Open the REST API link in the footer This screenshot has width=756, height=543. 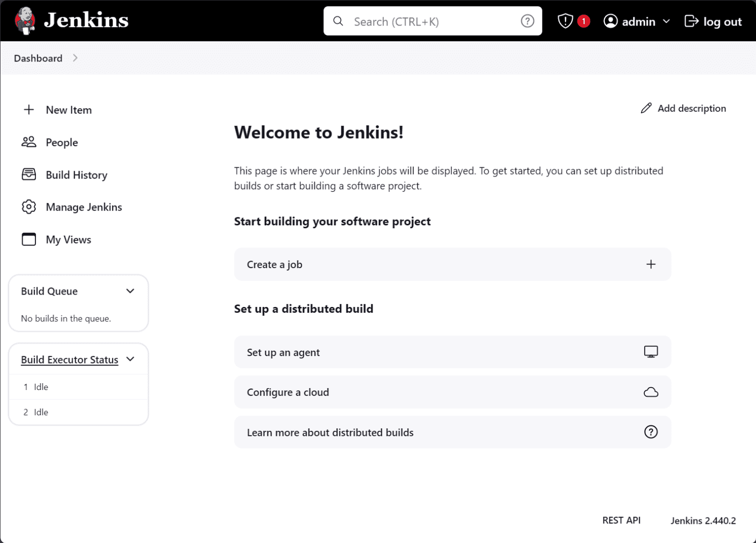coord(621,520)
